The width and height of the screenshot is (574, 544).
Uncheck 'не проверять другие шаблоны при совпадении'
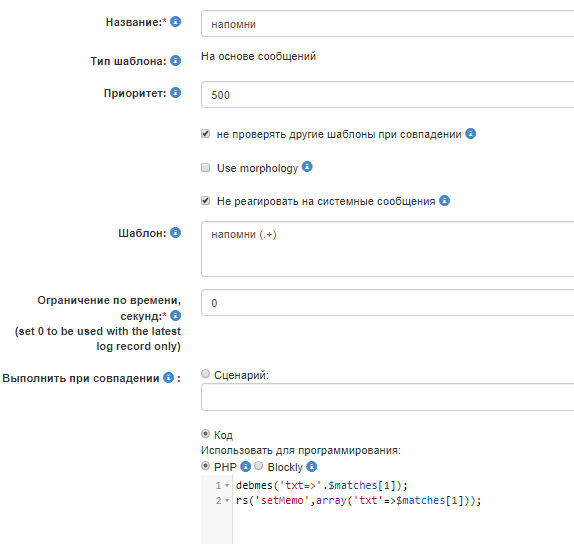tap(205, 134)
